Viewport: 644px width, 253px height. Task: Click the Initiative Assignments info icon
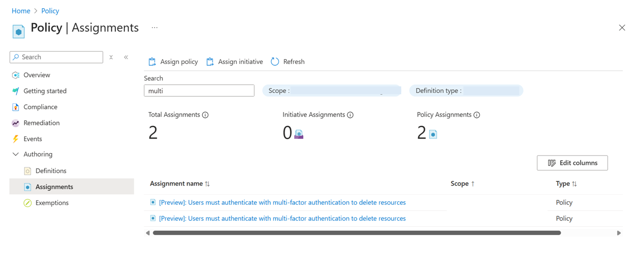tap(350, 115)
